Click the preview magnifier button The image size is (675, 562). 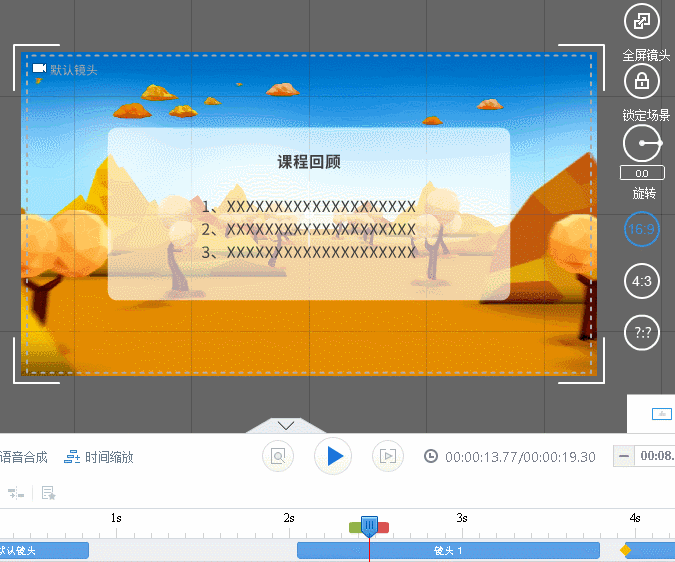[x=278, y=456]
